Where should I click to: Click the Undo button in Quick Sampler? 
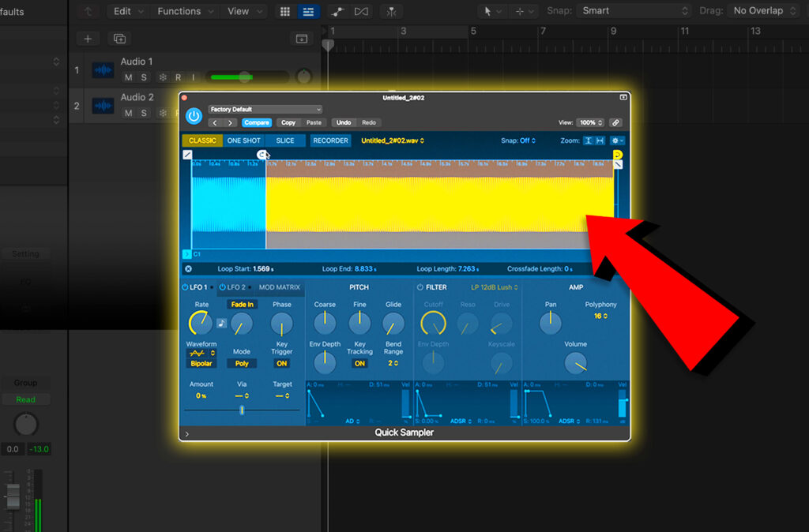(345, 122)
